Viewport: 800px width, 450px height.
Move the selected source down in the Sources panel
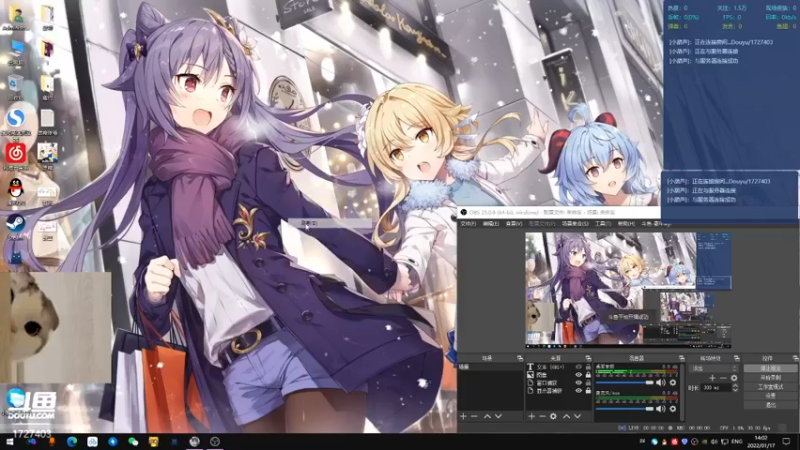tap(578, 416)
